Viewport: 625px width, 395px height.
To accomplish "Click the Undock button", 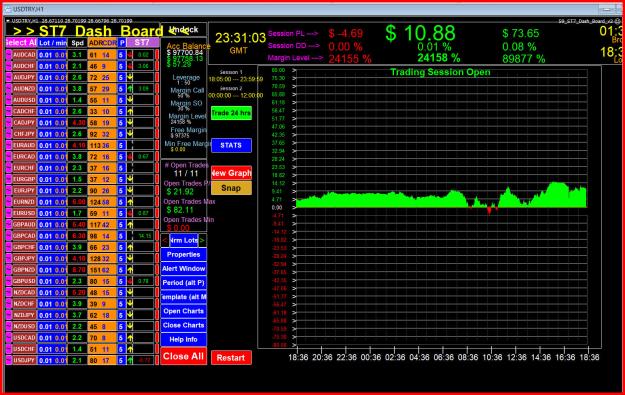I will (184, 29).
